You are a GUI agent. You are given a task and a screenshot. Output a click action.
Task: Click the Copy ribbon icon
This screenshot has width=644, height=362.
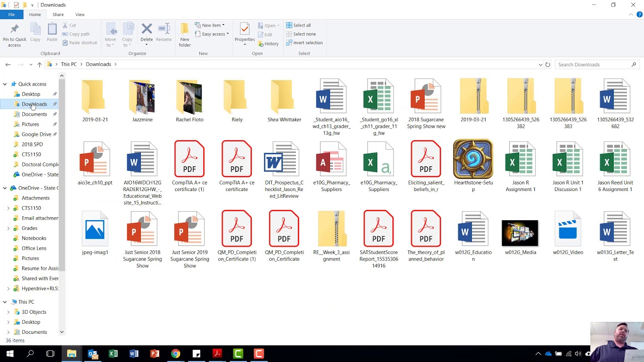point(35,33)
